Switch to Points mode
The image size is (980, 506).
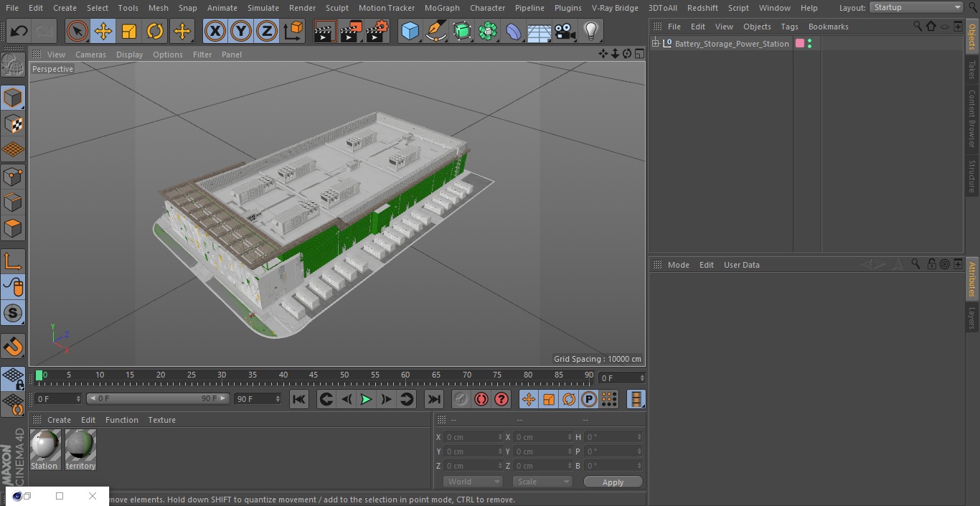(13, 177)
